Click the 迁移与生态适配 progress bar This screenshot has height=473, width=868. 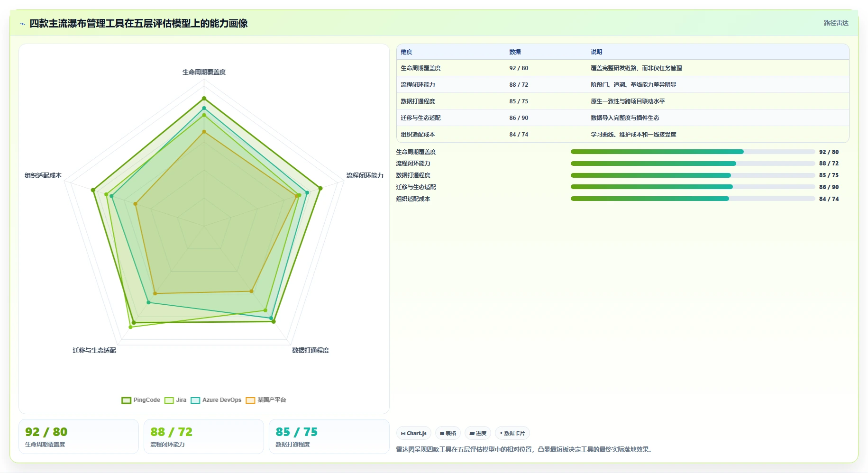[x=693, y=187]
